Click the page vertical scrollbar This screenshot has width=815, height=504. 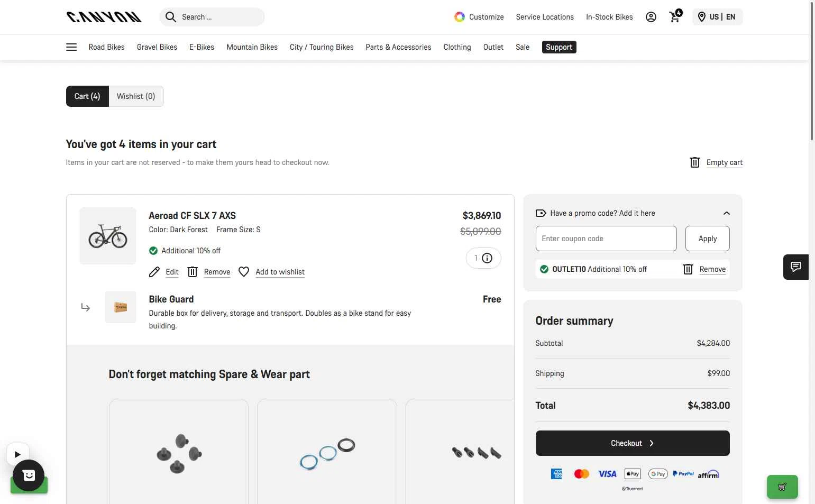coord(812,71)
